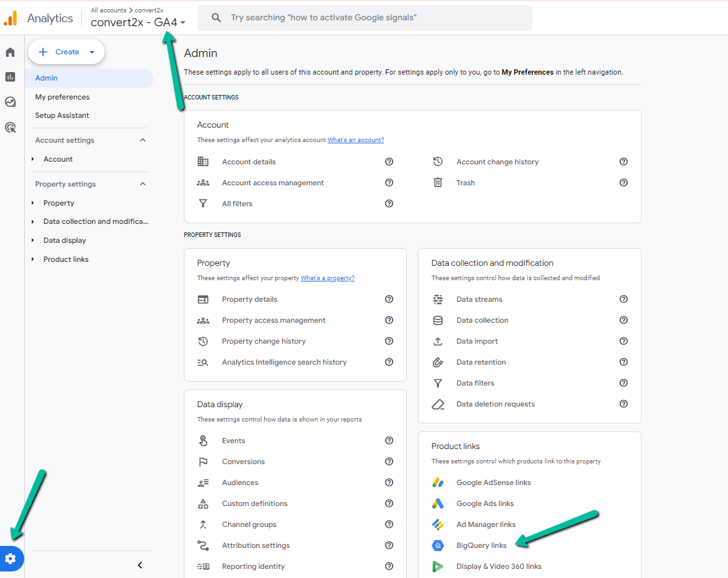Open the Home icon in left rail
The width and height of the screenshot is (728, 578).
10,52
